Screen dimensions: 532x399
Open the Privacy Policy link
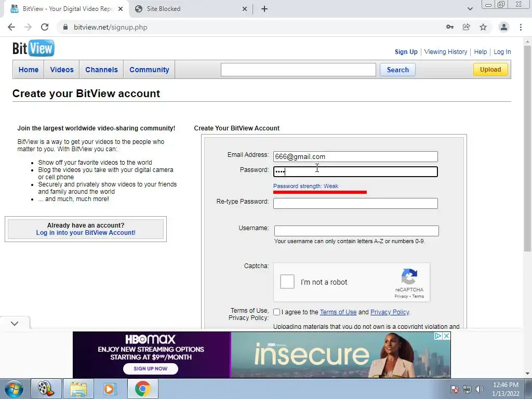tap(390, 312)
